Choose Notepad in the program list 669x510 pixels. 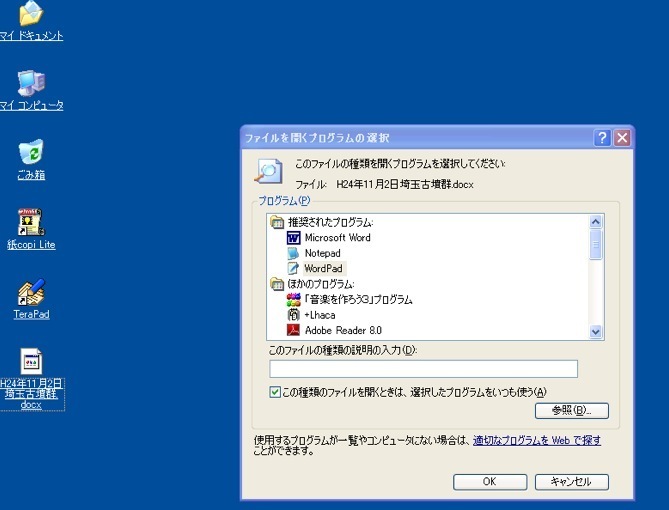coord(323,253)
